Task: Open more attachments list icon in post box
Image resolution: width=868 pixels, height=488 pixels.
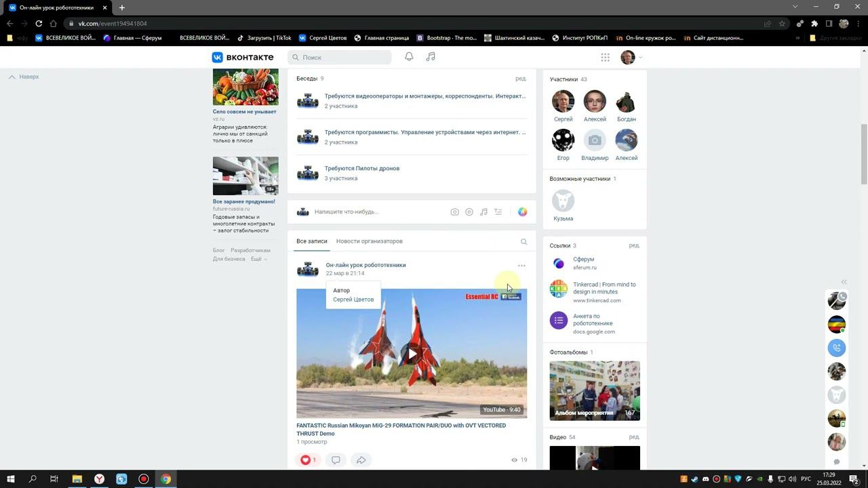Action: tap(498, 212)
